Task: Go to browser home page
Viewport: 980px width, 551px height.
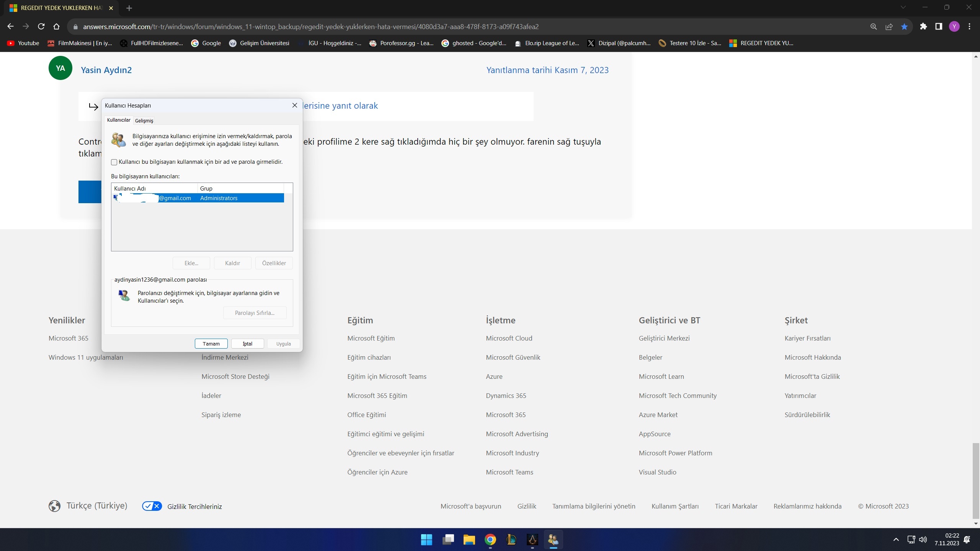Action: pos(57,26)
